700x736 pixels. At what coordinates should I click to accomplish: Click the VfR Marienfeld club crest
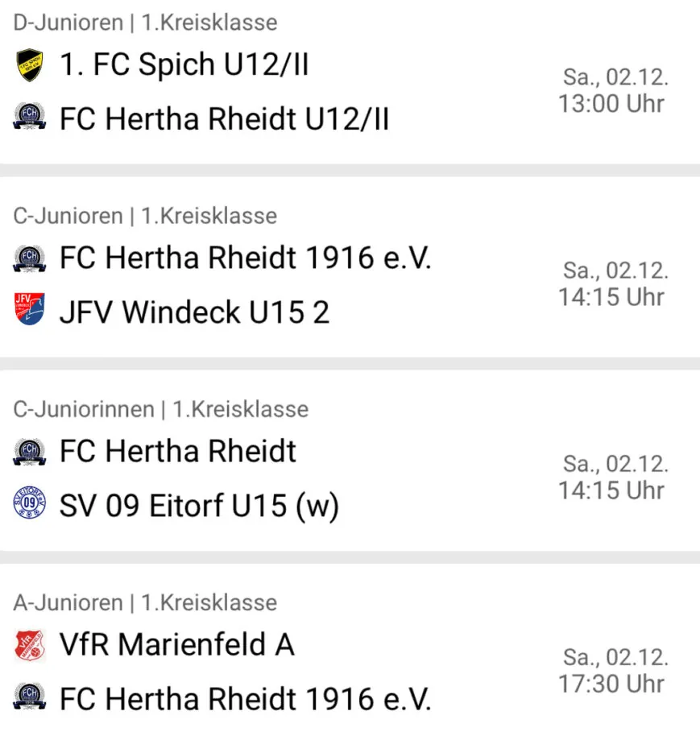tap(30, 645)
